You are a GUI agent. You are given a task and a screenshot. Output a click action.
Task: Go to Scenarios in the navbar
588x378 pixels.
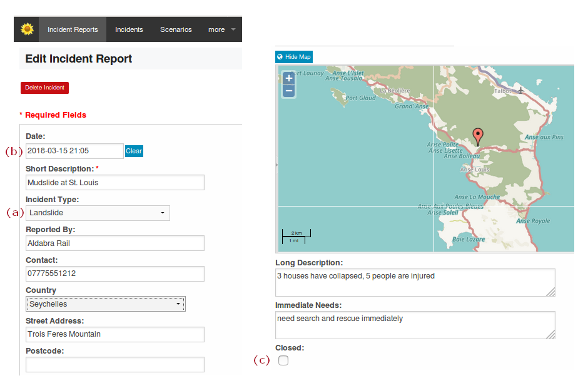(x=176, y=29)
